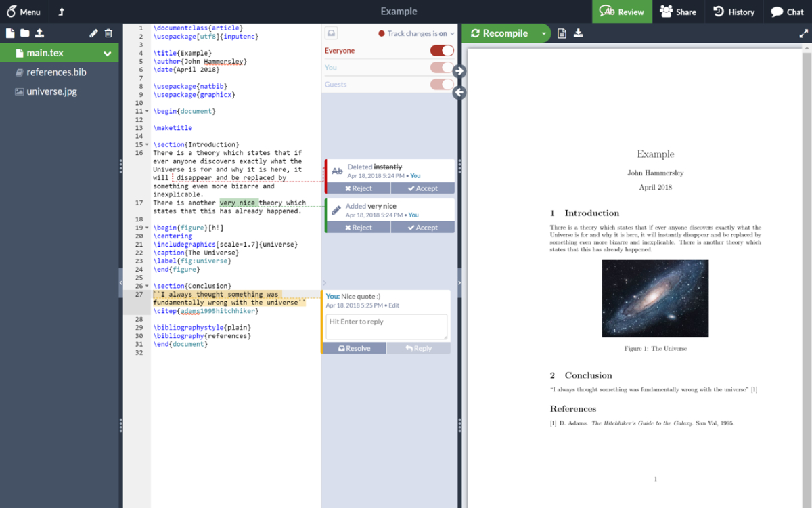The height and width of the screenshot is (508, 812).
Task: Open the History panel
Action: tap(734, 12)
